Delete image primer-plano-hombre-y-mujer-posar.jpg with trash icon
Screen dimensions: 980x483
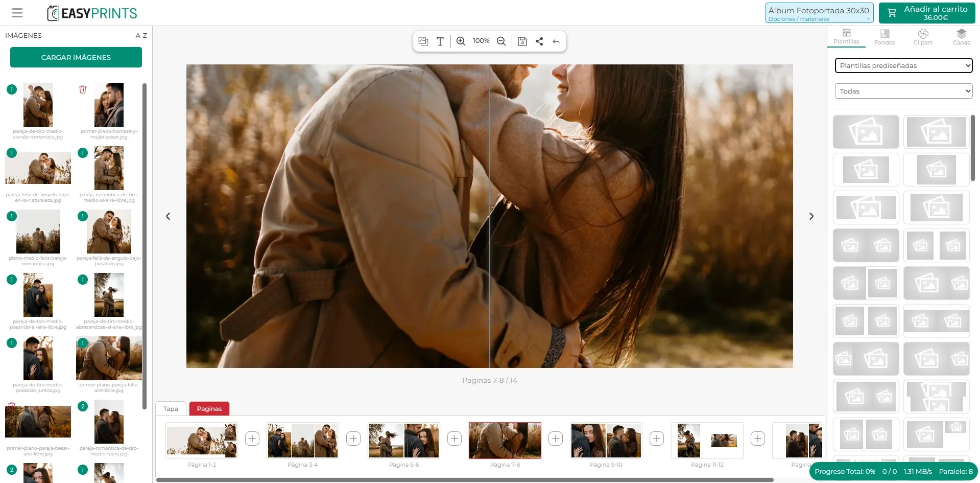point(83,89)
